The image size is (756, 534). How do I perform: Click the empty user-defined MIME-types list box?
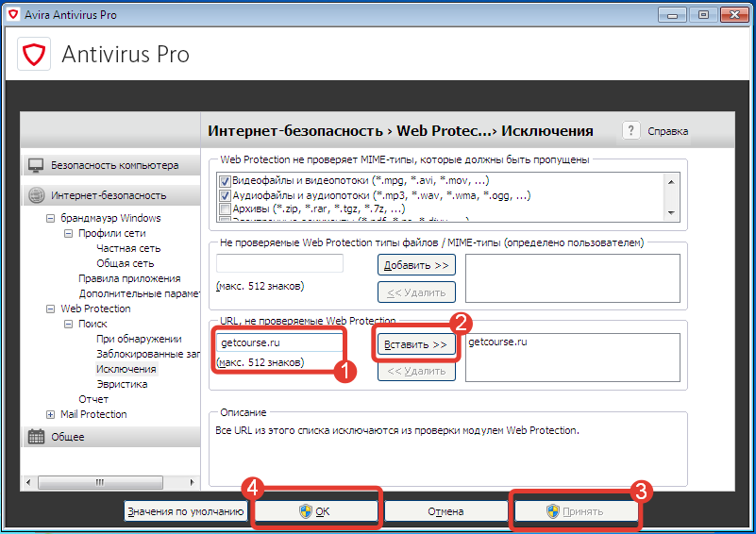coord(573,278)
